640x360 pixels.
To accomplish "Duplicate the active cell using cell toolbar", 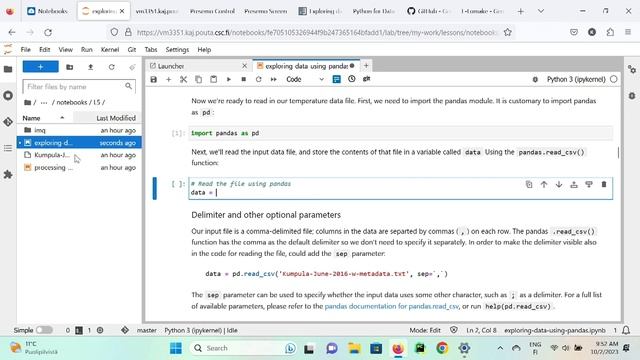I will click(529, 184).
